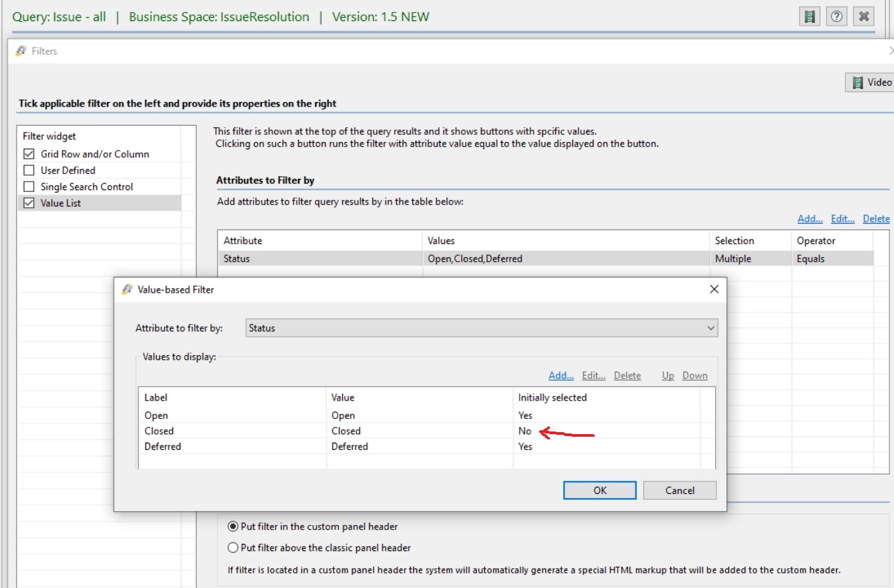Screen dimensions: 894x588
Task: Click the Initially selected column header
Action: point(607,397)
